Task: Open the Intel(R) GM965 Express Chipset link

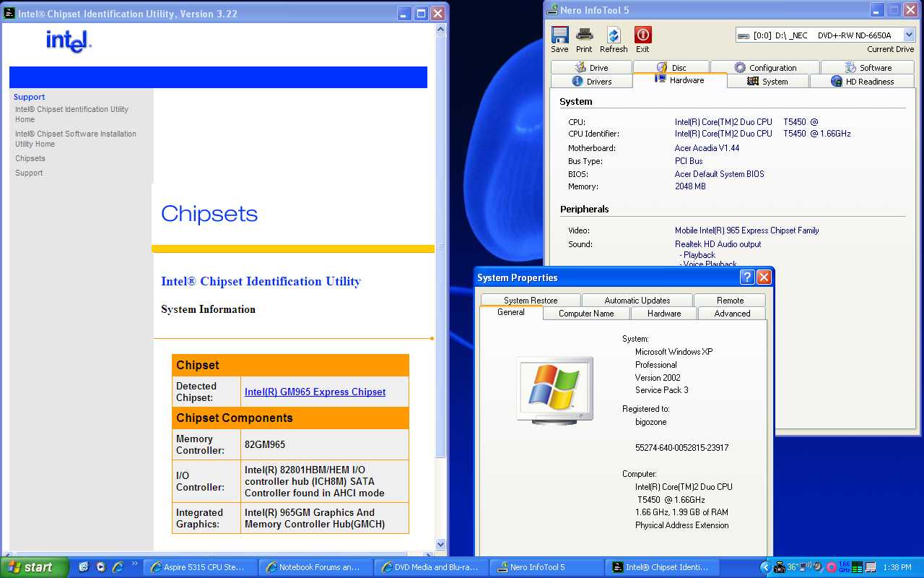Action: pyautogui.click(x=315, y=392)
